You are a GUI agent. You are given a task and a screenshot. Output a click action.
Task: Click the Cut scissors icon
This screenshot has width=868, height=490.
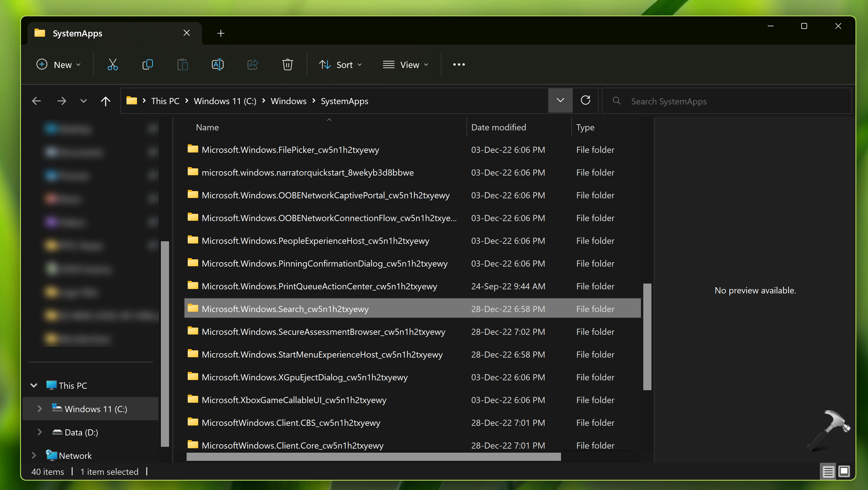[113, 64]
